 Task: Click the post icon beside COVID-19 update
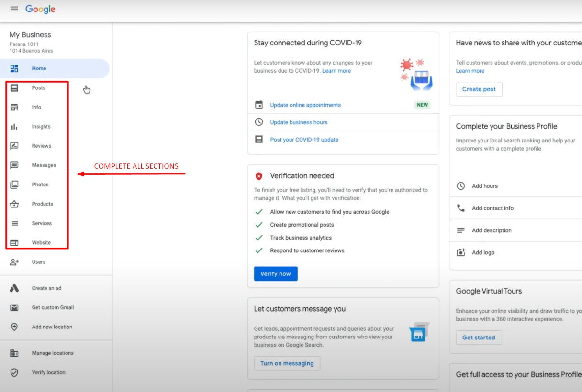coord(259,140)
